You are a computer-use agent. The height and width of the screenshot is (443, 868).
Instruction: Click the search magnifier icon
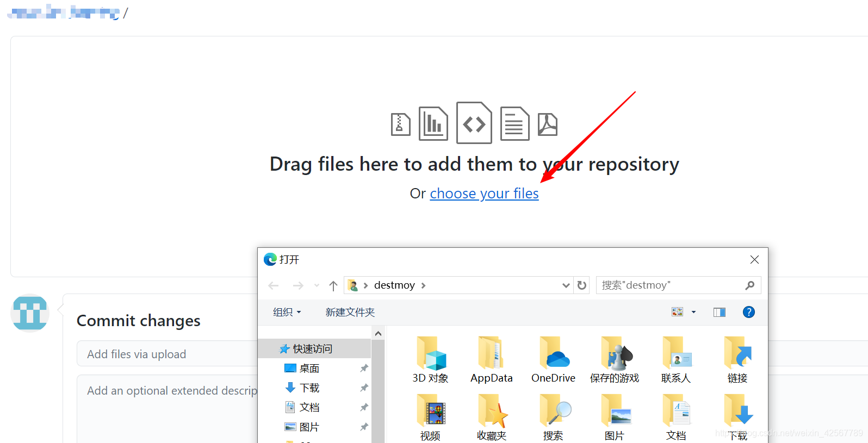[750, 285]
